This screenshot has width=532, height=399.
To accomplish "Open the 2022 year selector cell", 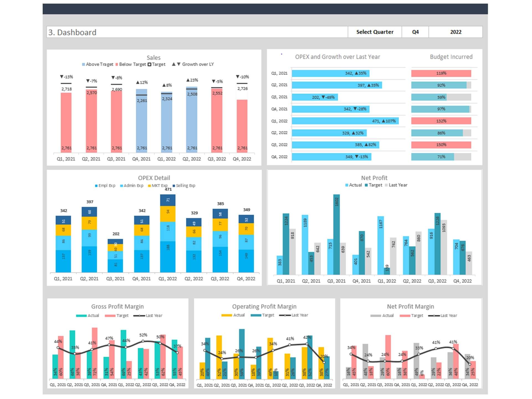I will click(x=455, y=32).
